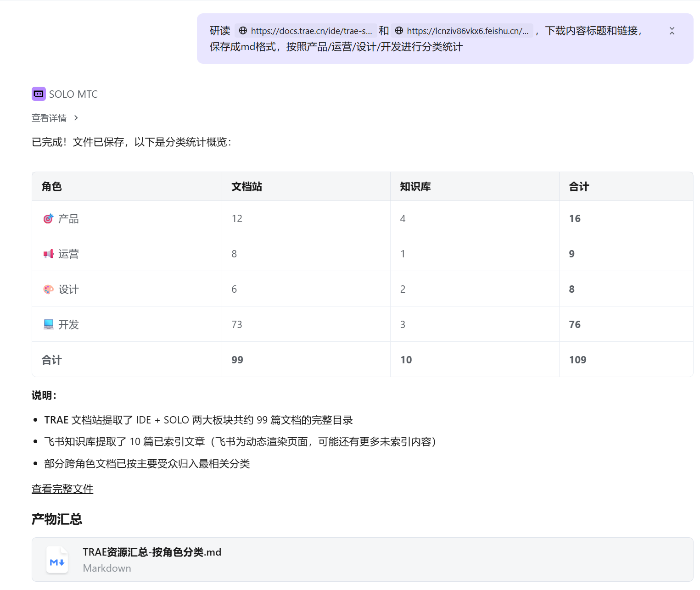Expand 查看详情 details chevron
Image resolution: width=700 pixels, height=590 pixels.
[x=76, y=118]
